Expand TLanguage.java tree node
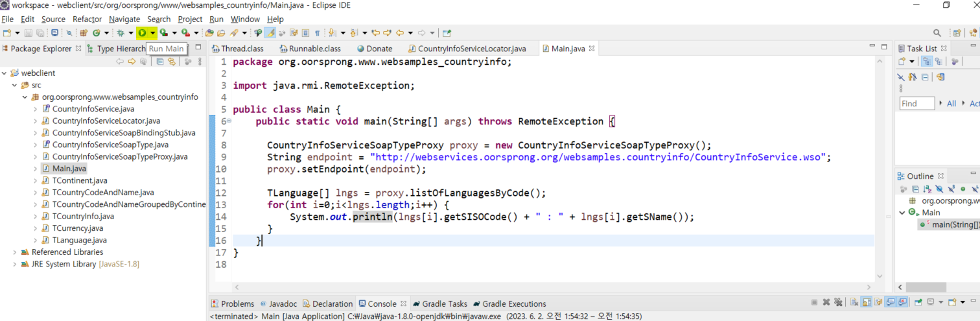This screenshot has width=980, height=321. [x=35, y=240]
